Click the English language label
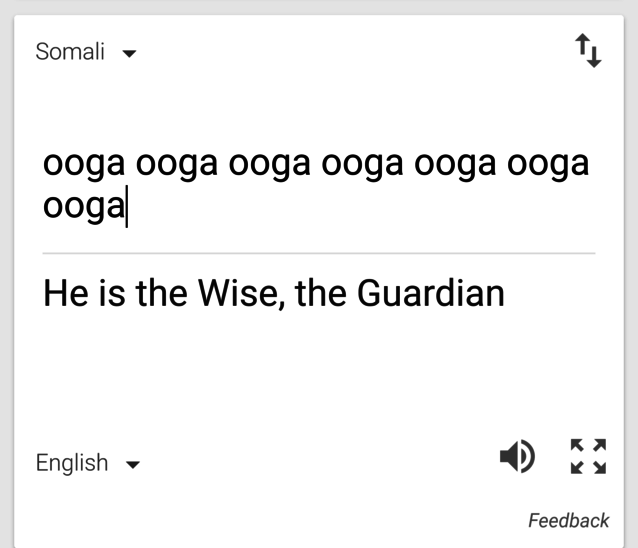The height and width of the screenshot is (548, 638). tap(72, 463)
